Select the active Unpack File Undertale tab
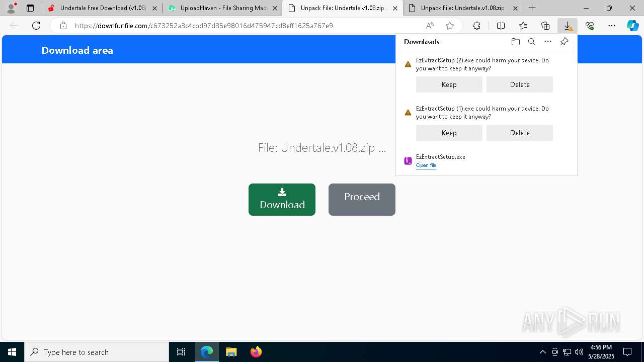 [x=343, y=8]
